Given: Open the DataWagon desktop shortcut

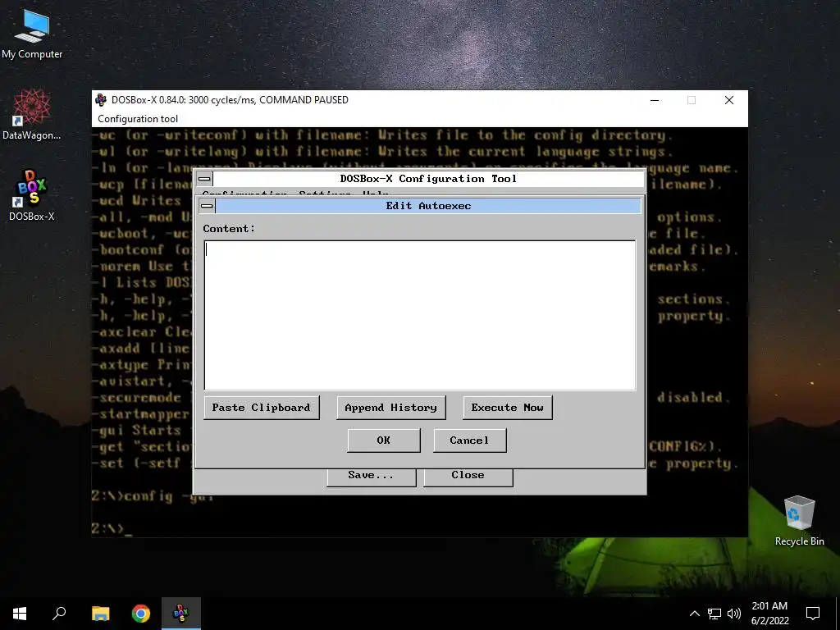Looking at the screenshot, I should coord(32,115).
